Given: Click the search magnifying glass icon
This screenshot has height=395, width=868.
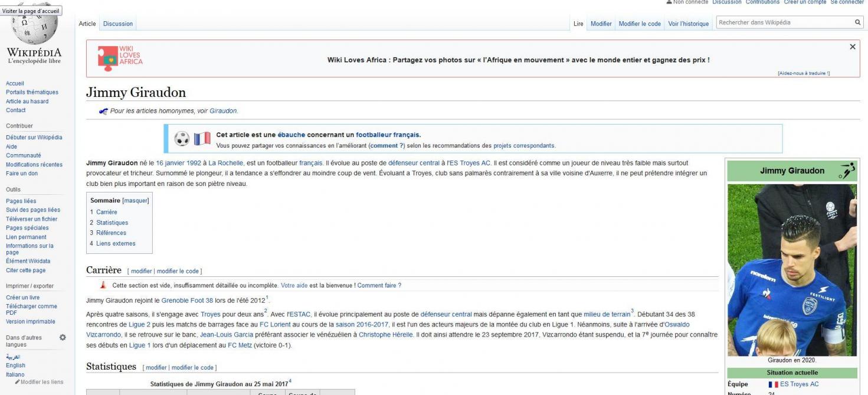Looking at the screenshot, I should point(857,22).
